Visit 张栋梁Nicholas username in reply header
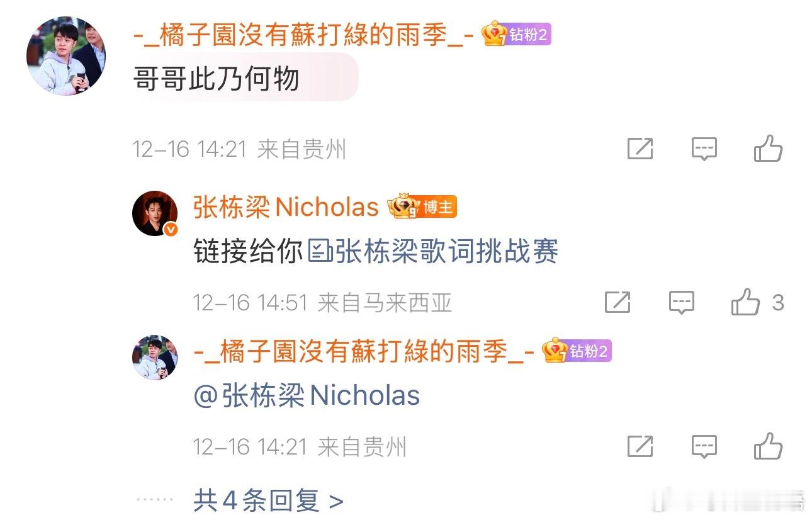The height and width of the screenshot is (520, 812). pyautogui.click(x=286, y=207)
